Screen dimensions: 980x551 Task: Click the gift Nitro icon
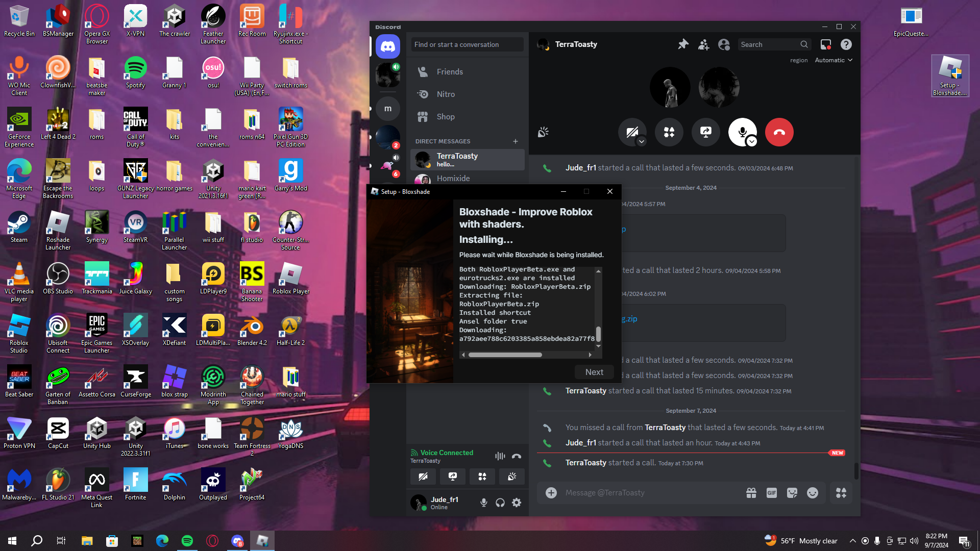pyautogui.click(x=751, y=493)
